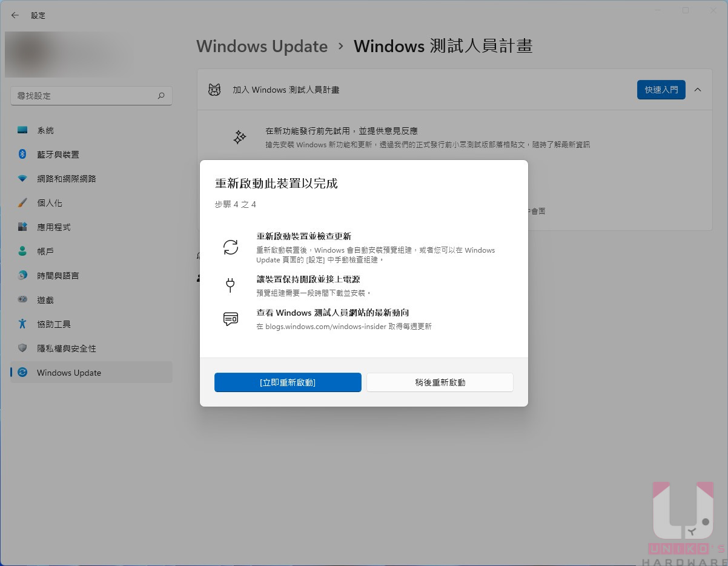This screenshot has width=728, height=566.
Task: Click the shield icon beside 隱私權與安全性
Action: (22, 348)
